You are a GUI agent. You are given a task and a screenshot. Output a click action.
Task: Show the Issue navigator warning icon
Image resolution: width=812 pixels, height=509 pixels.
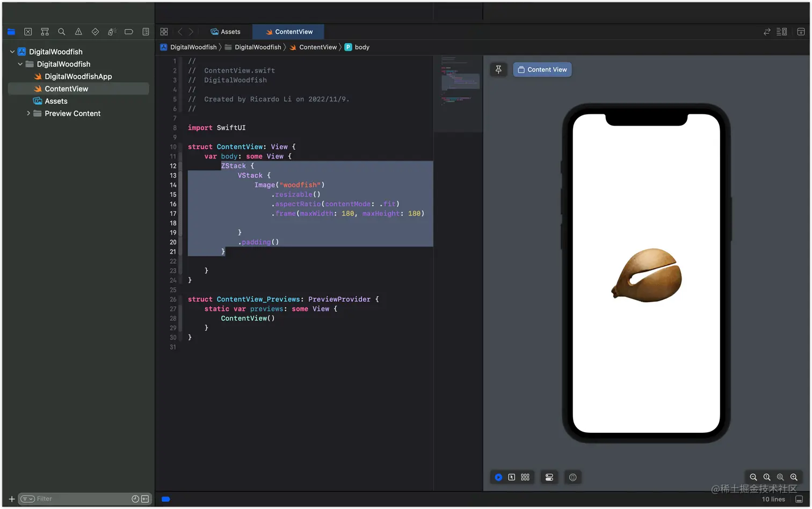click(x=78, y=32)
